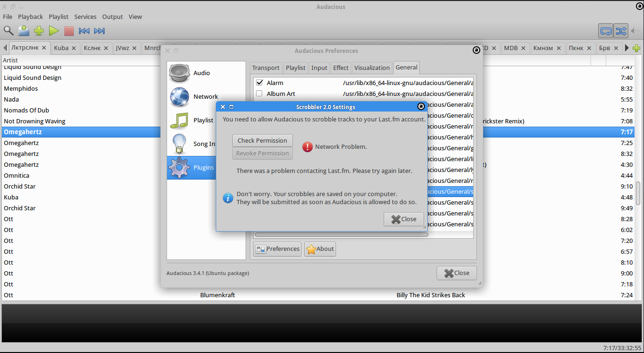This screenshot has width=644, height=353.
Task: Click the Artist column header
Action: [10, 60]
